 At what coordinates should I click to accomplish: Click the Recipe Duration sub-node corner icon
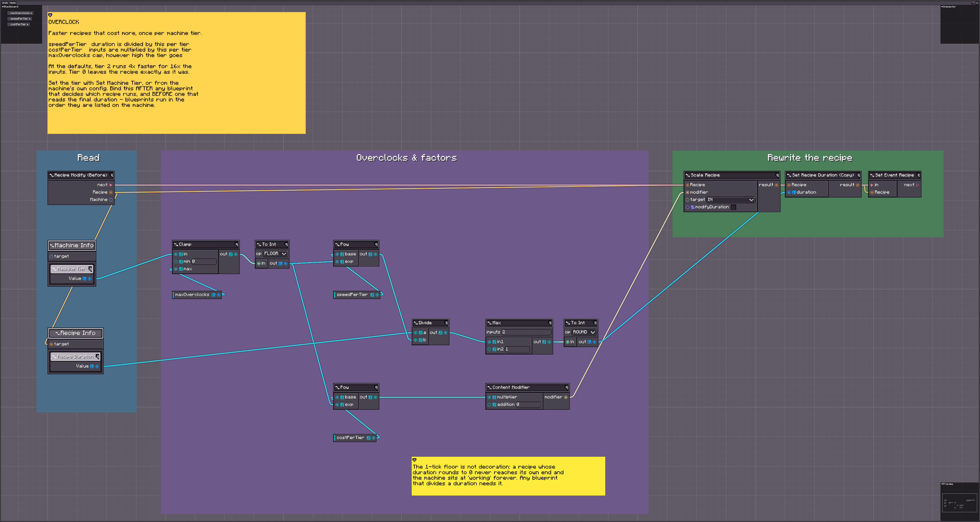pyautogui.click(x=97, y=356)
